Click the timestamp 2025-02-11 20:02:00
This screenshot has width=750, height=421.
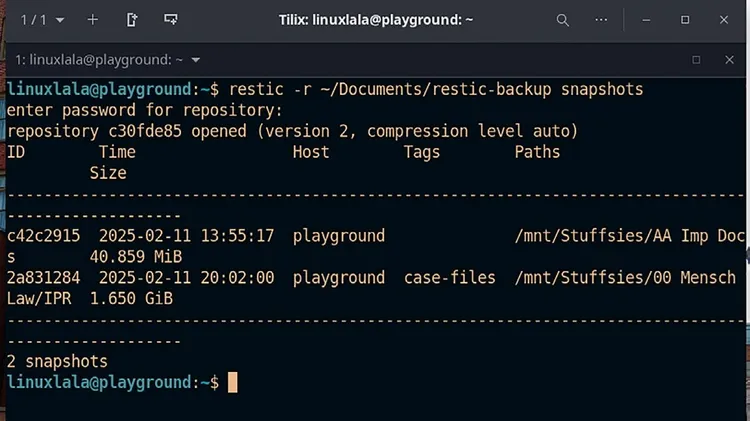187,278
